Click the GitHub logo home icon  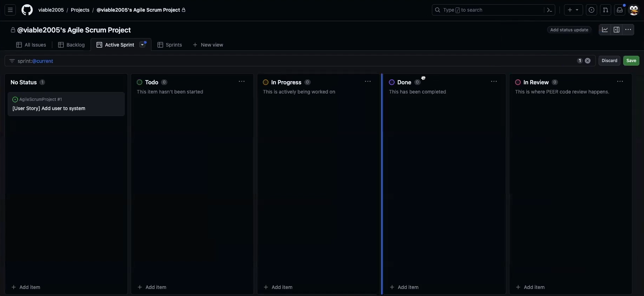coord(27,10)
